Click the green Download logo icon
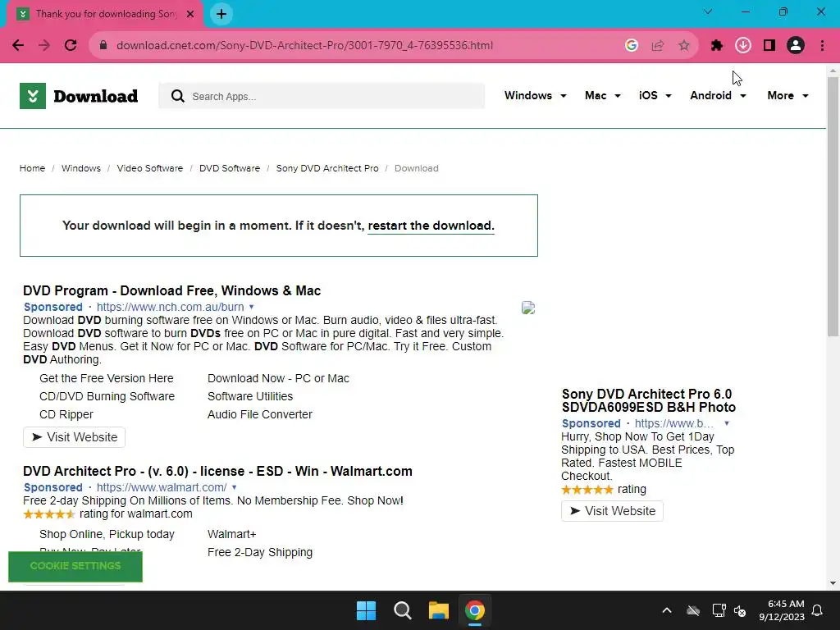Screen dimensions: 840x630 coord(33,96)
